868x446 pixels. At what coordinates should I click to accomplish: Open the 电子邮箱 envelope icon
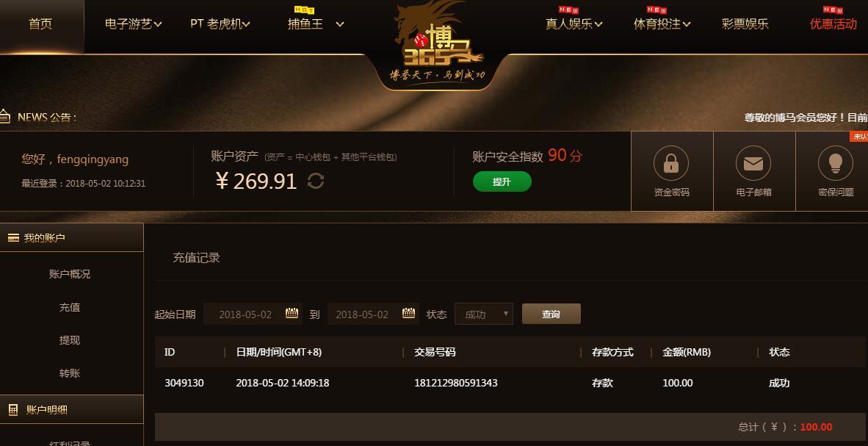pos(753,163)
